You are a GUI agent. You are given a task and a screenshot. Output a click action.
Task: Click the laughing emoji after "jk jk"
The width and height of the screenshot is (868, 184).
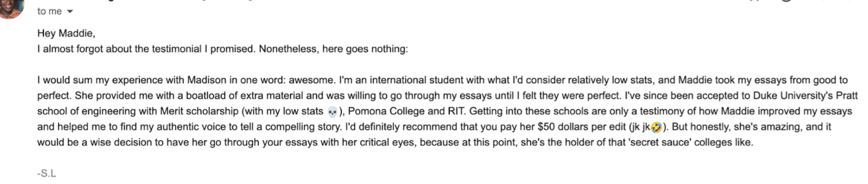[x=656, y=127]
